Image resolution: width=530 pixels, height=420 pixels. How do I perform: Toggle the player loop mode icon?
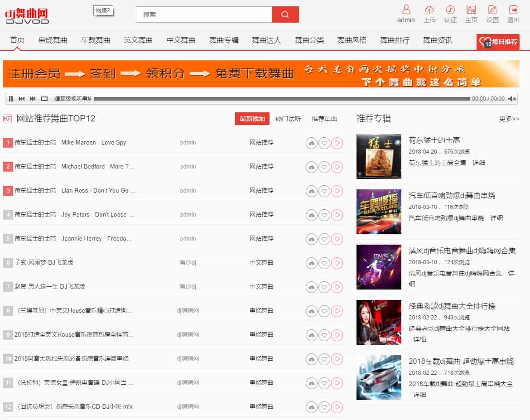point(44,99)
